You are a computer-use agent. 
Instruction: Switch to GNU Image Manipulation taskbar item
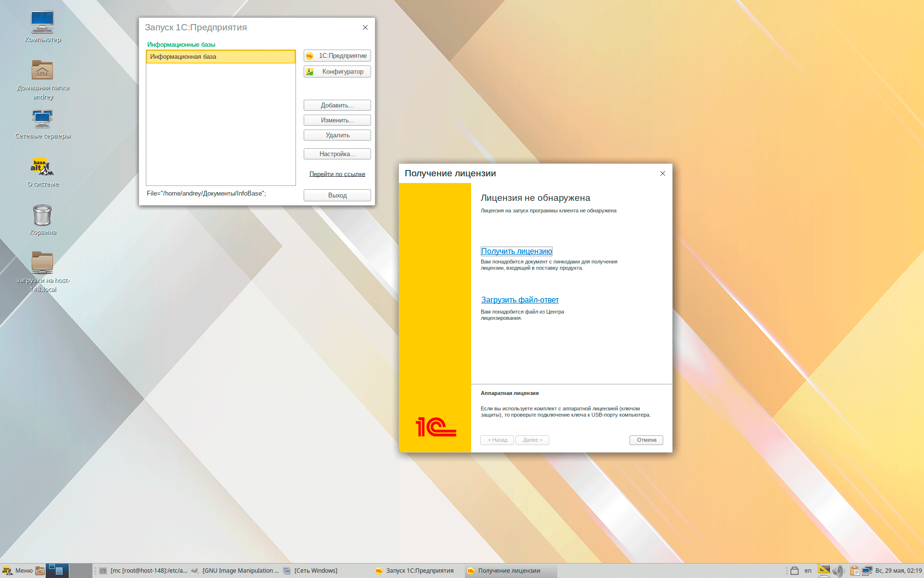pos(235,571)
